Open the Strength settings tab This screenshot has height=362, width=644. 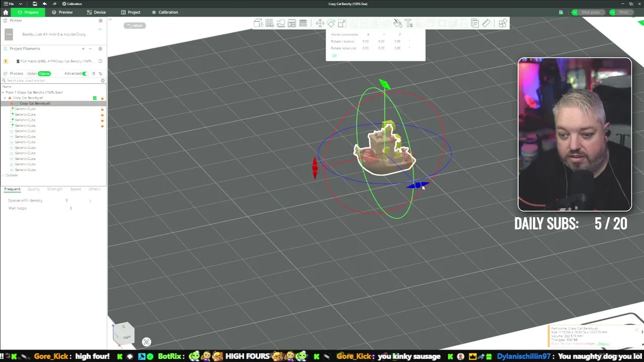(x=55, y=189)
